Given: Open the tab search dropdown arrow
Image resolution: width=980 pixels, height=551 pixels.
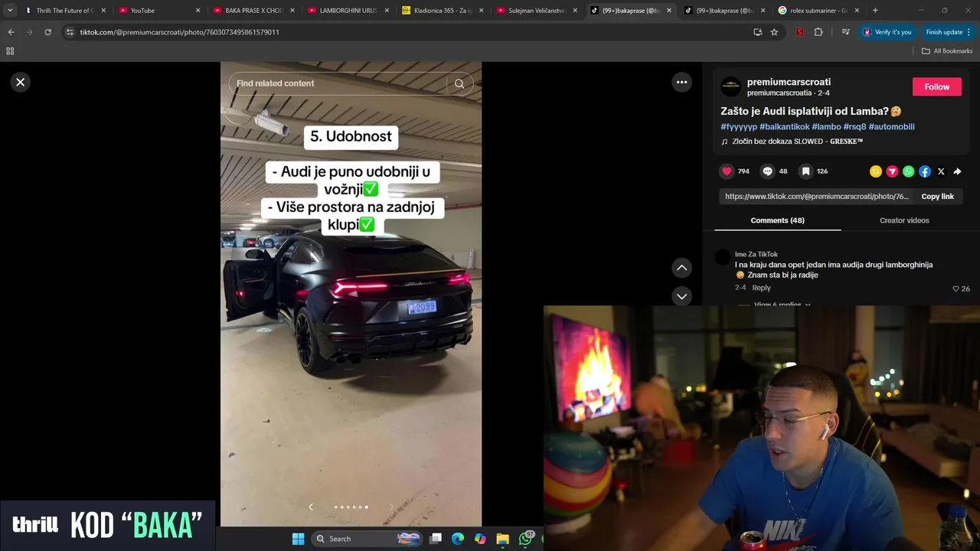Looking at the screenshot, I should 10,11.
